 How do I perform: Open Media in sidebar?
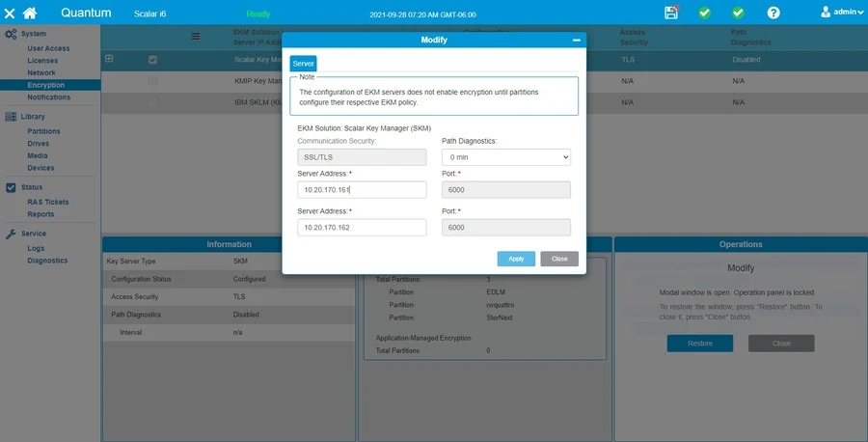(x=38, y=155)
